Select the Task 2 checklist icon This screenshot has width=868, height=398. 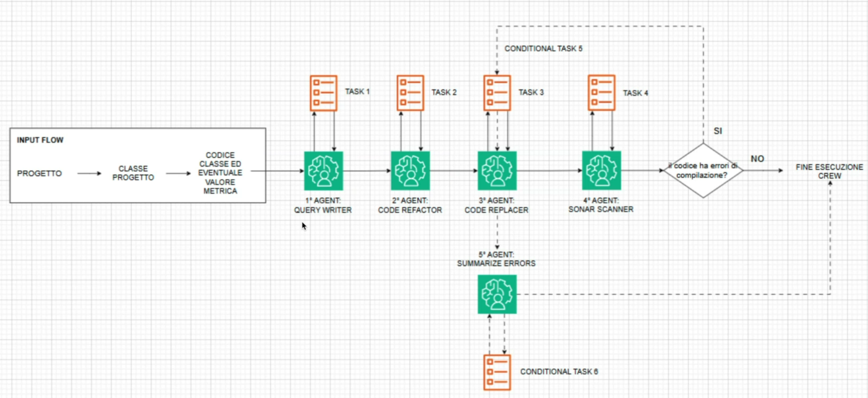point(410,93)
